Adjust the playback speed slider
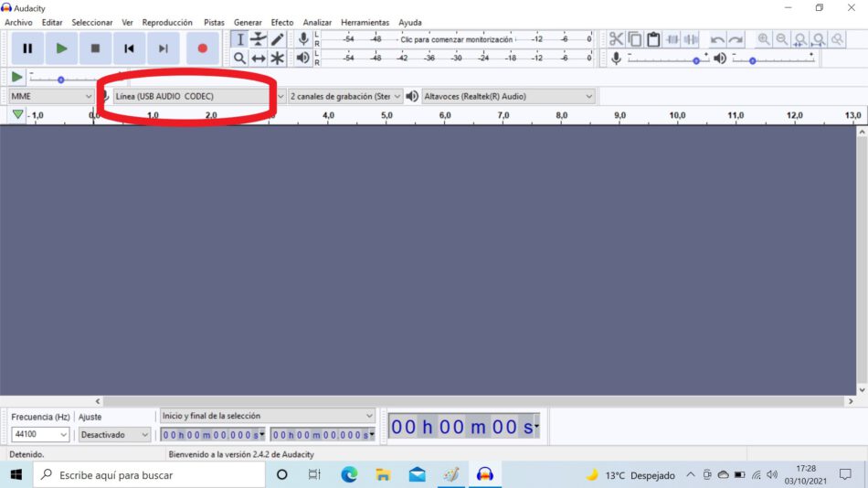The image size is (868, 488). [61, 80]
